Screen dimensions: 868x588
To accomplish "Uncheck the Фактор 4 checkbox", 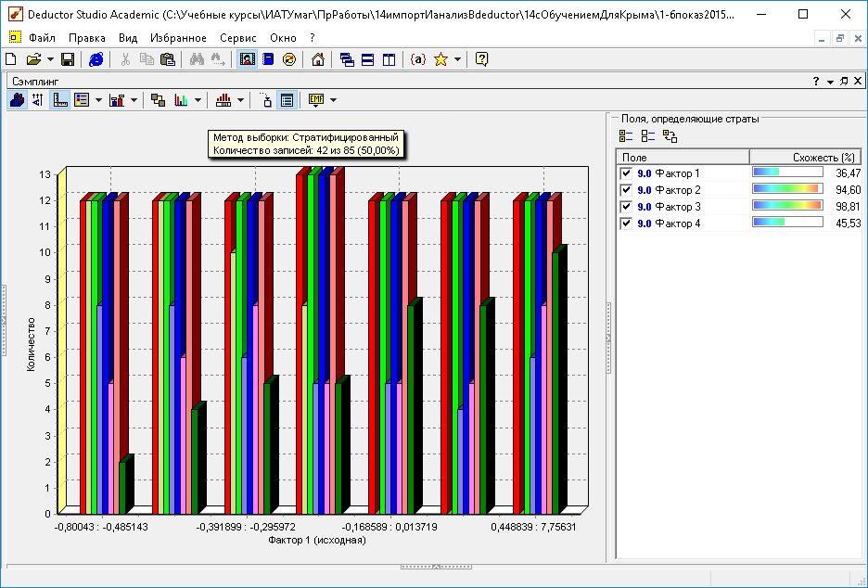I will point(626,224).
